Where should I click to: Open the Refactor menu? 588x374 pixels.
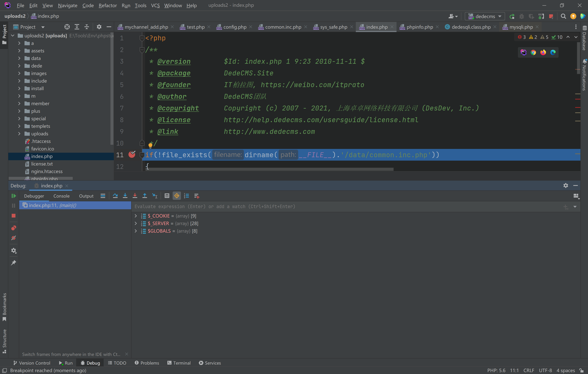(107, 5)
